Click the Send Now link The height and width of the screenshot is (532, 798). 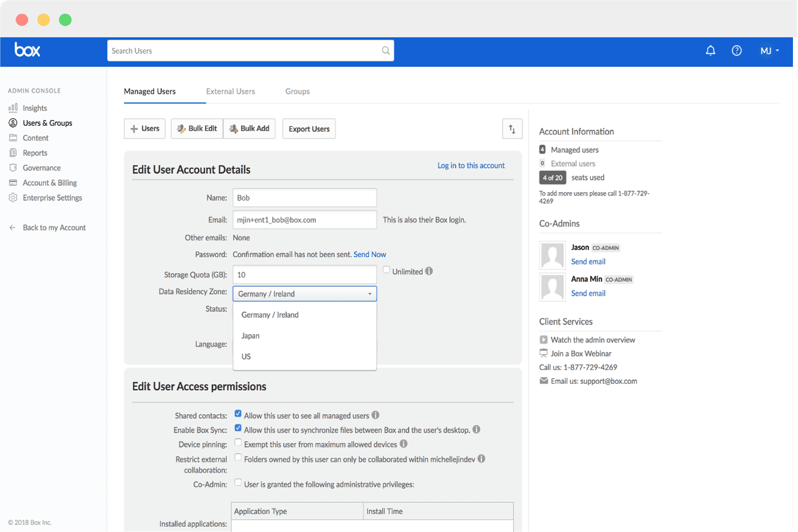(x=370, y=254)
